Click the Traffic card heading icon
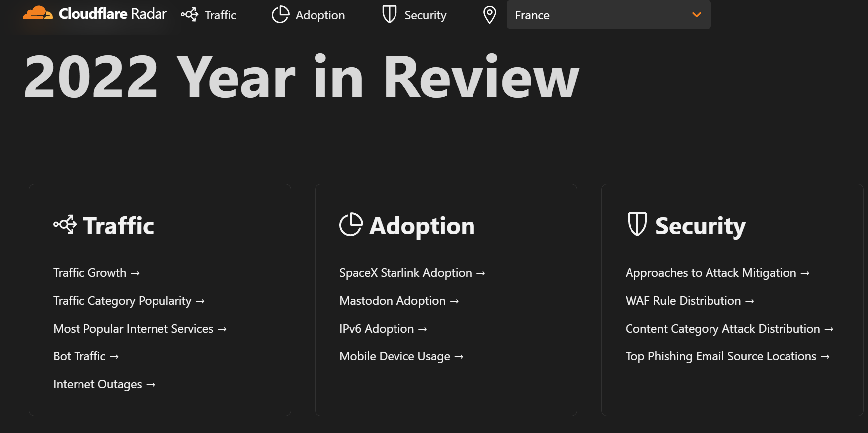 [65, 225]
